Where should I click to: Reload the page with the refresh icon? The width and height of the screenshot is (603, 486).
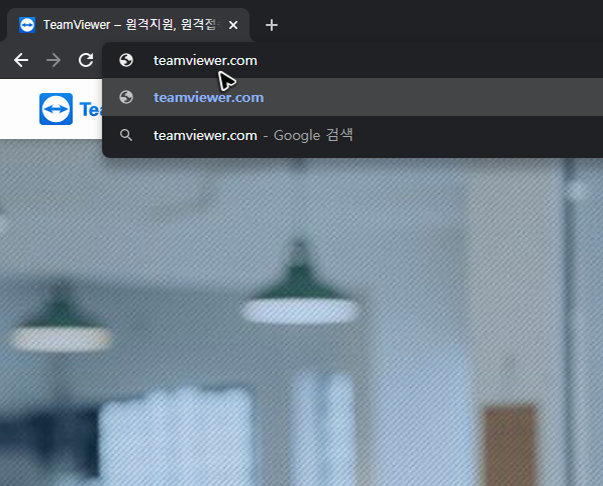pos(86,60)
